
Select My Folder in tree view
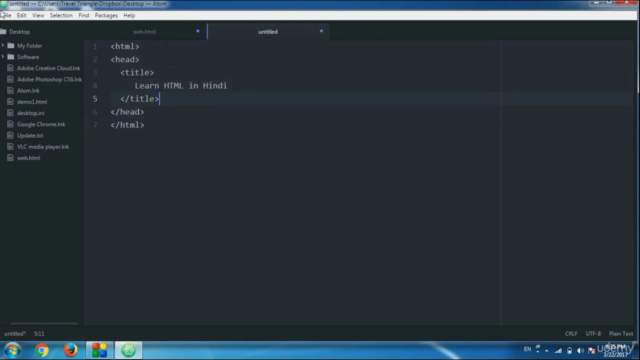29,46
